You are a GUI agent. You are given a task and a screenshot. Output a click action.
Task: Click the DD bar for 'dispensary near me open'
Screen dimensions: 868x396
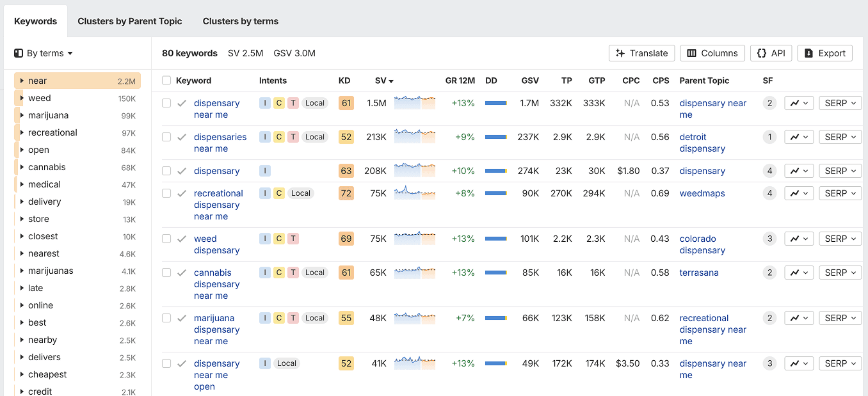[495, 363]
